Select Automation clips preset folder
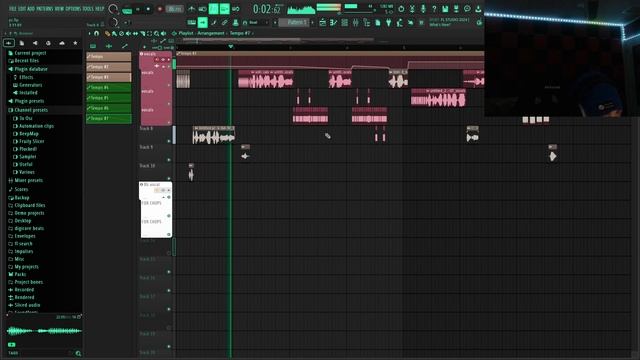Screen dimensions: 640x360 36,126
